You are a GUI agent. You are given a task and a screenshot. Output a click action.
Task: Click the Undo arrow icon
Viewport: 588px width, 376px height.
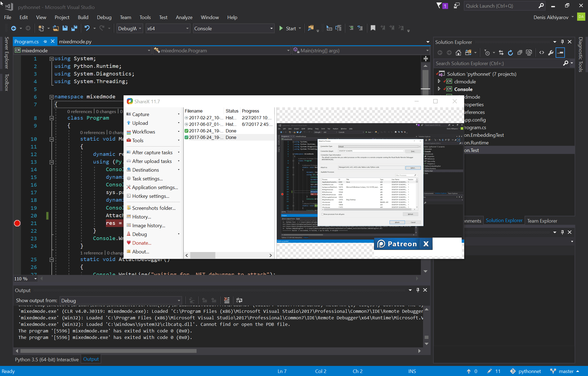[x=87, y=28]
